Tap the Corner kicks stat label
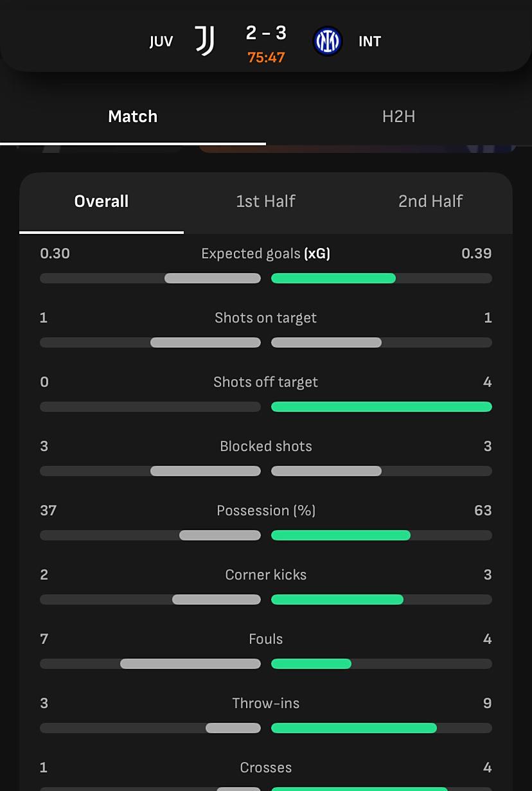Screen dimensions: 532x791 pos(266,575)
